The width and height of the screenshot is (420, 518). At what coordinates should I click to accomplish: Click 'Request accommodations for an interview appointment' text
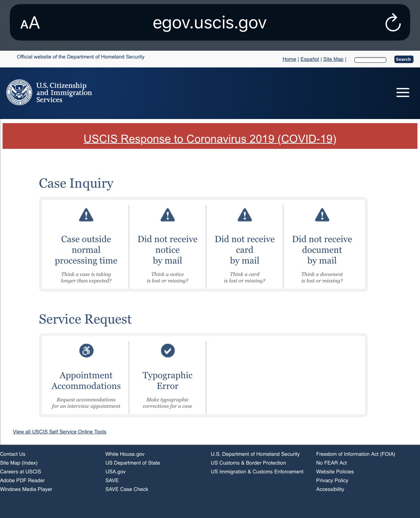click(x=86, y=403)
